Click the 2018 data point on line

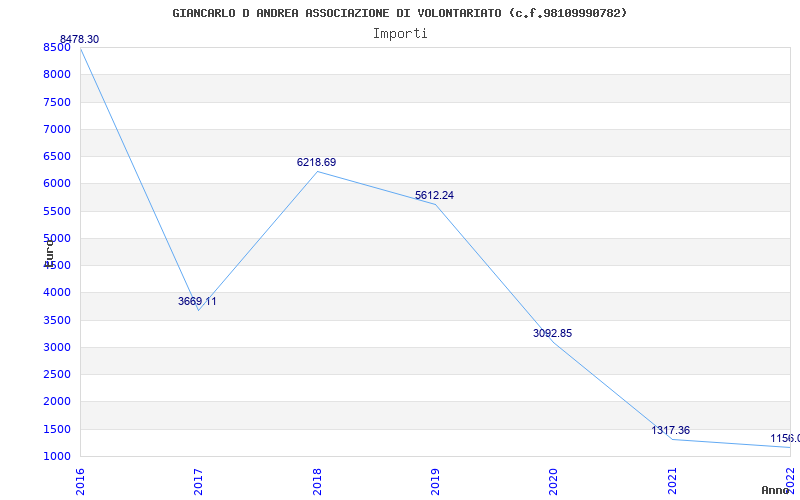click(317, 171)
